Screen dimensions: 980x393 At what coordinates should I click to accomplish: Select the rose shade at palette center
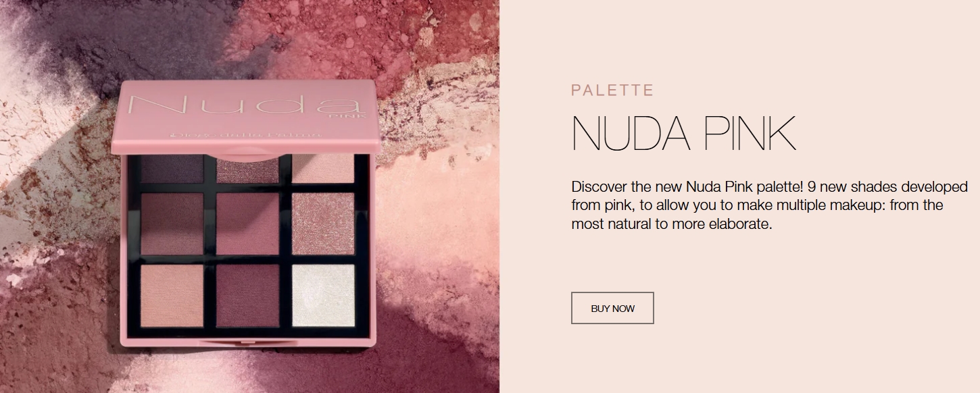point(247,224)
